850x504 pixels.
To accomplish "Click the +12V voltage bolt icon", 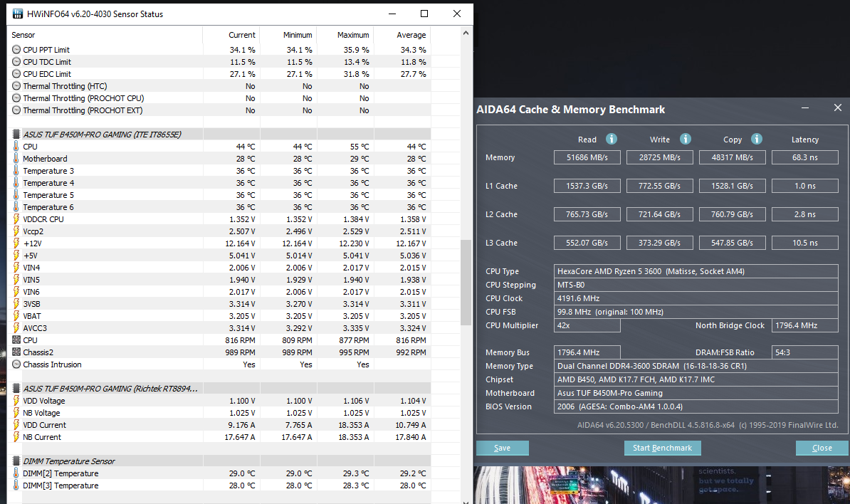I will [x=16, y=243].
